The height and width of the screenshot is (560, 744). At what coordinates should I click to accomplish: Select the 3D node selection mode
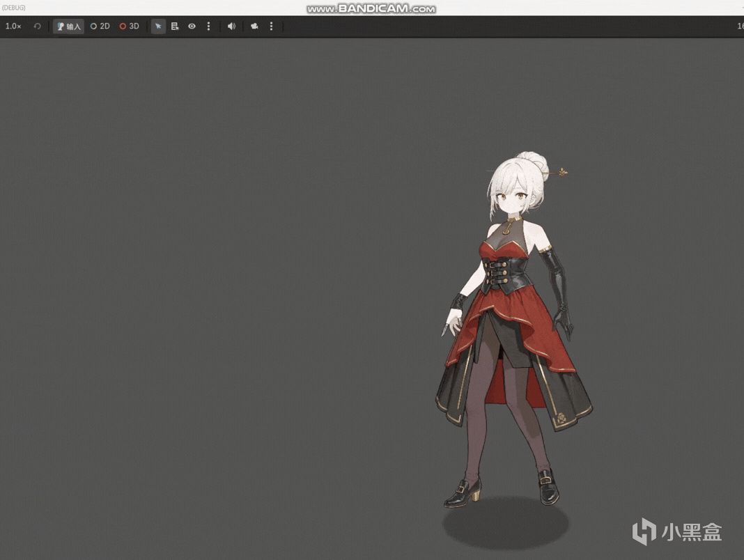click(x=129, y=26)
